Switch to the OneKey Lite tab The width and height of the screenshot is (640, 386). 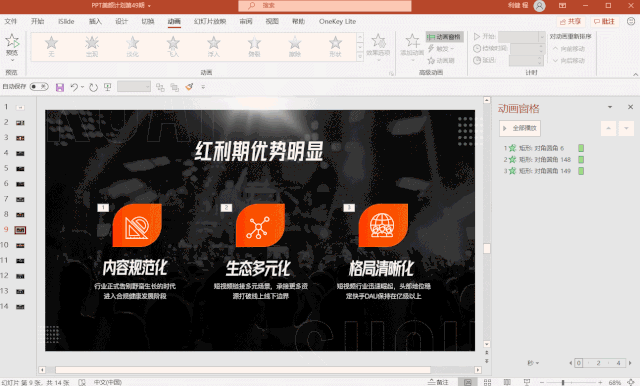pyautogui.click(x=337, y=21)
